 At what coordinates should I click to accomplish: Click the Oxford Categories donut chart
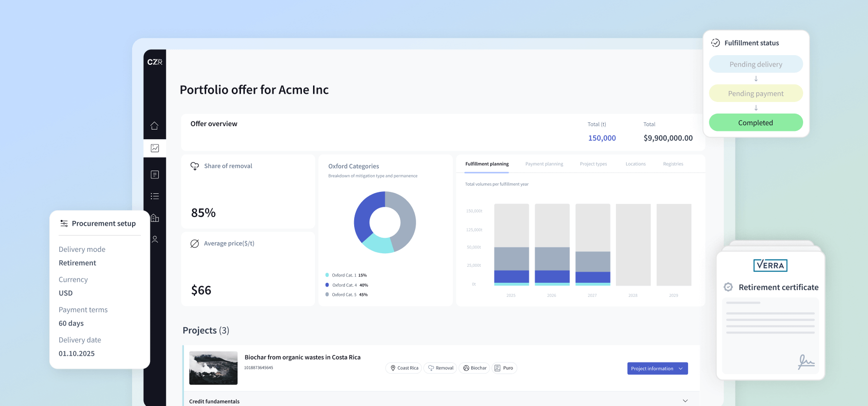click(385, 222)
